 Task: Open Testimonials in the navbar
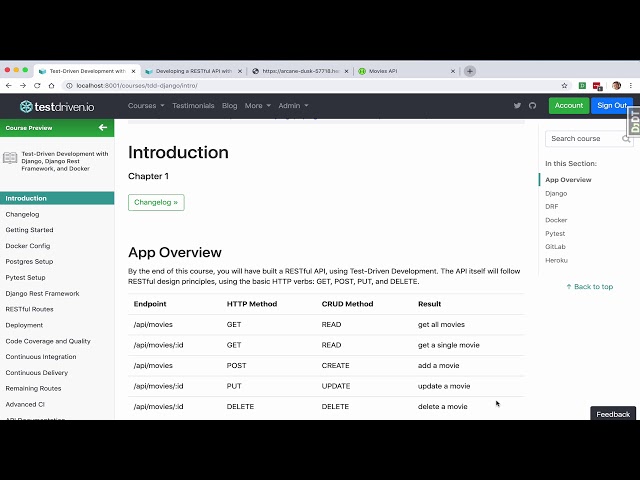(193, 105)
